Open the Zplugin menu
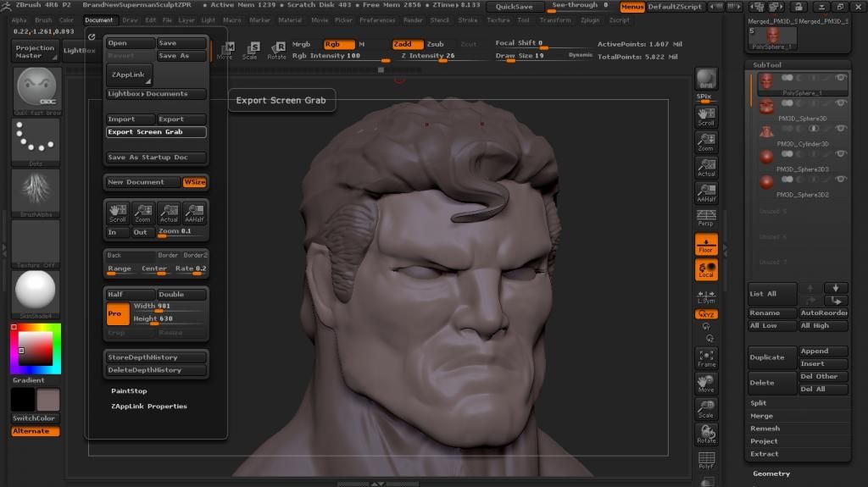The image size is (868, 487). (x=590, y=20)
